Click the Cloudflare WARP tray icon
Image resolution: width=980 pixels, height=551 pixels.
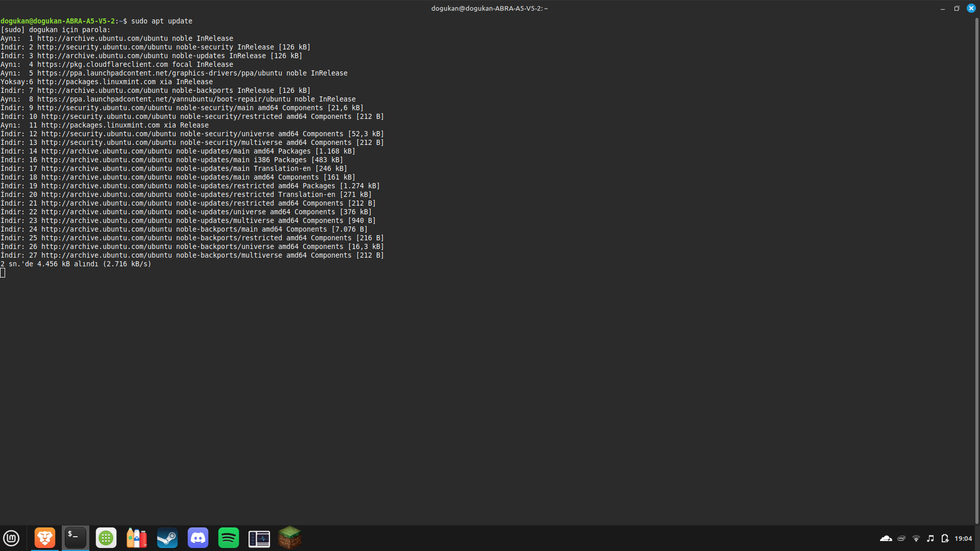[886, 538]
